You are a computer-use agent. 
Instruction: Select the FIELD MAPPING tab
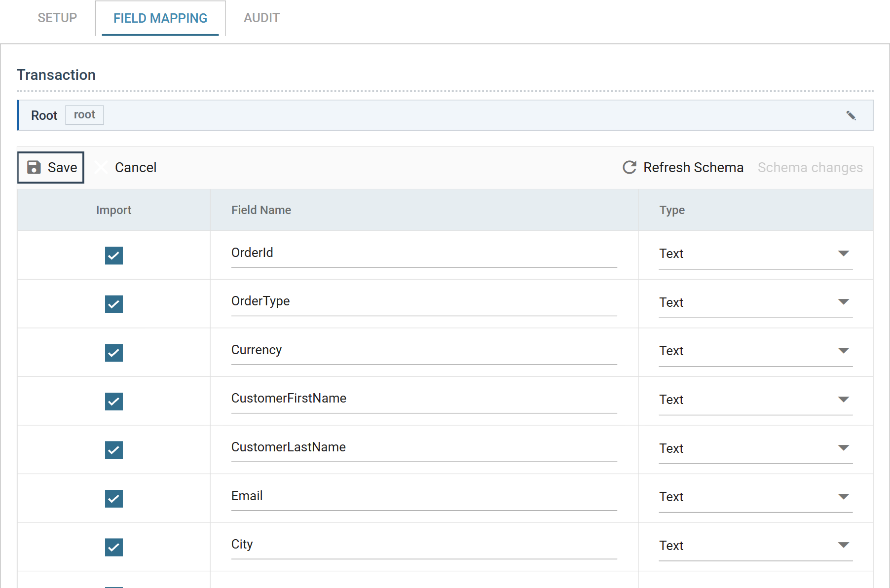pyautogui.click(x=160, y=18)
